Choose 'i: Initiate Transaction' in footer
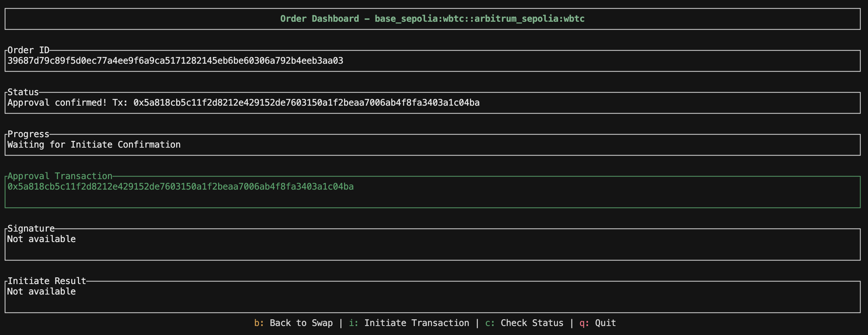The image size is (868, 335). click(409, 323)
